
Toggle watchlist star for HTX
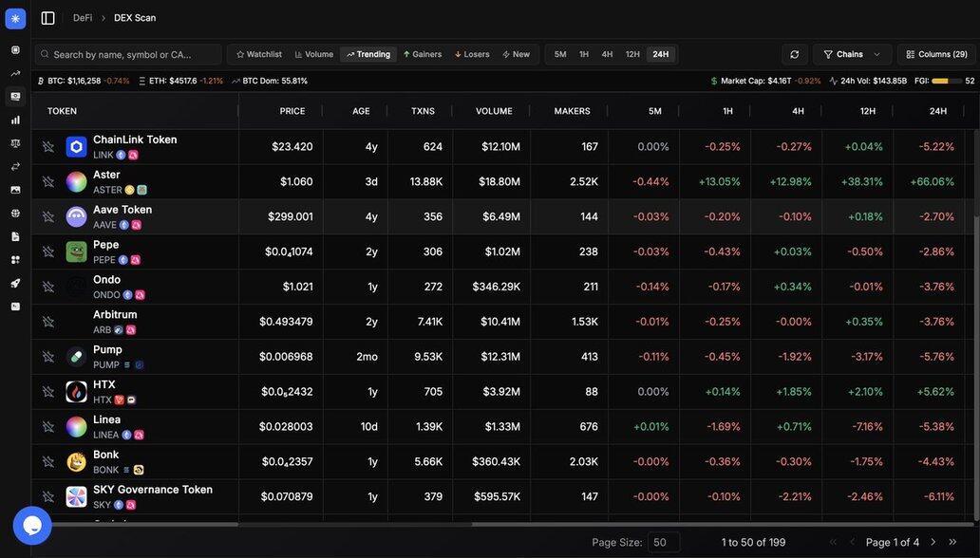click(x=48, y=392)
